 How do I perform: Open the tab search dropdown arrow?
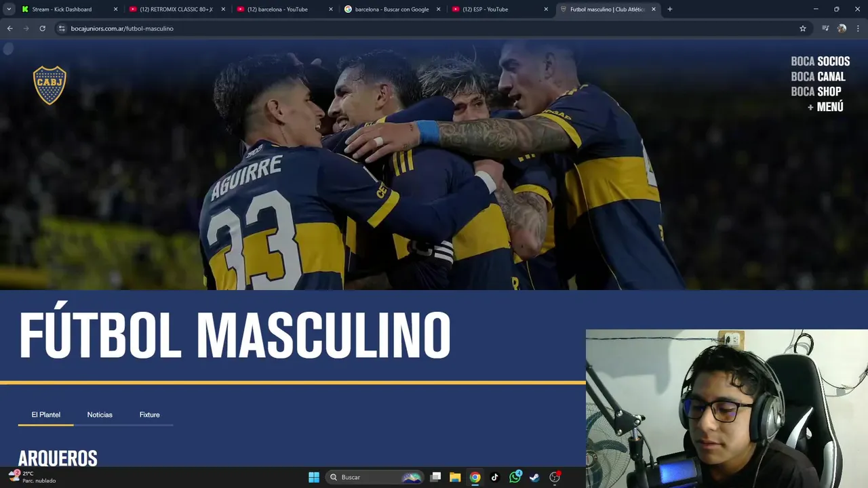[9, 9]
